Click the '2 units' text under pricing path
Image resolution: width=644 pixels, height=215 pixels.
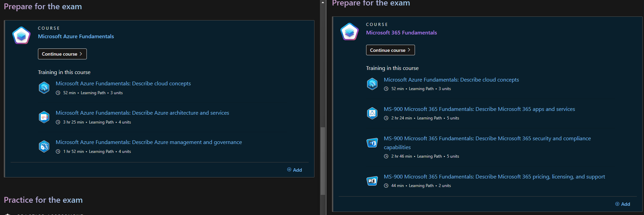tap(445, 186)
